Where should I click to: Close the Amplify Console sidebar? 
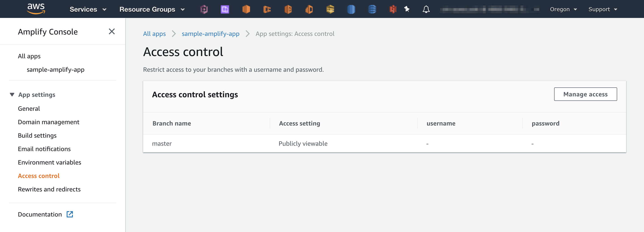(112, 32)
